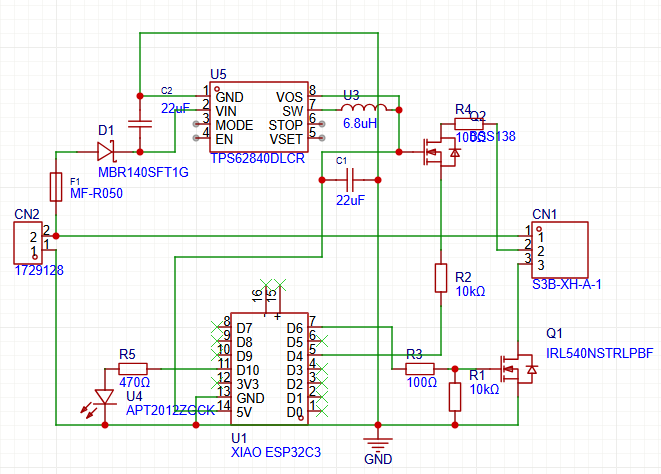Click the D6 pin label on U1
The width and height of the screenshot is (661, 474).
coord(295,329)
